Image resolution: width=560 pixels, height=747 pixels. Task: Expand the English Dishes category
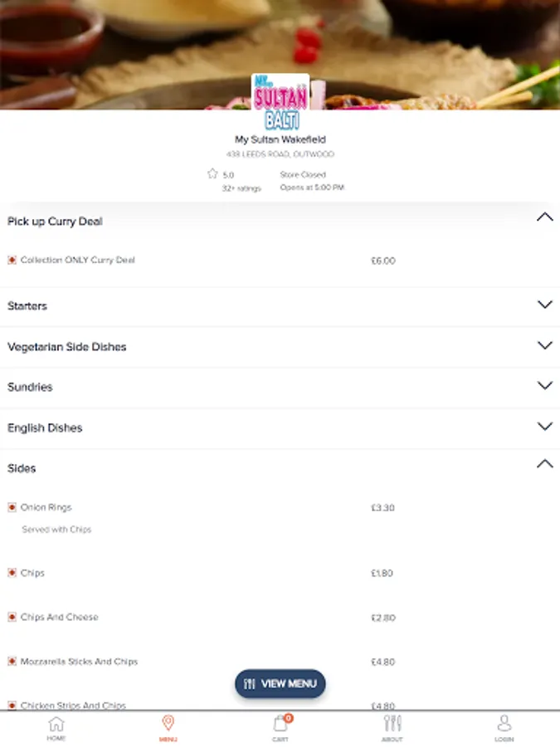pyautogui.click(x=544, y=427)
